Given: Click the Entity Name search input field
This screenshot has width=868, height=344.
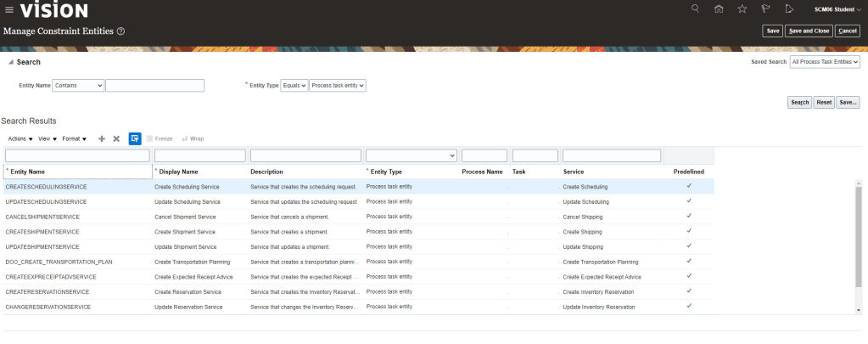Looking at the screenshot, I should pyautogui.click(x=154, y=86).
